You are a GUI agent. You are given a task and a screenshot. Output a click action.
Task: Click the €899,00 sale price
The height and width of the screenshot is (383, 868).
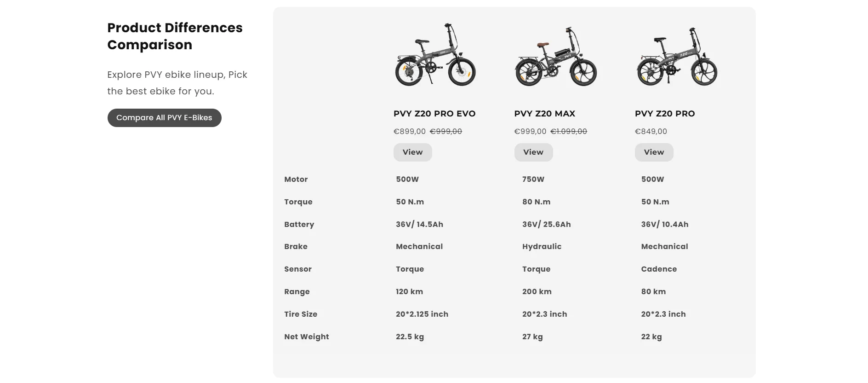pos(410,132)
